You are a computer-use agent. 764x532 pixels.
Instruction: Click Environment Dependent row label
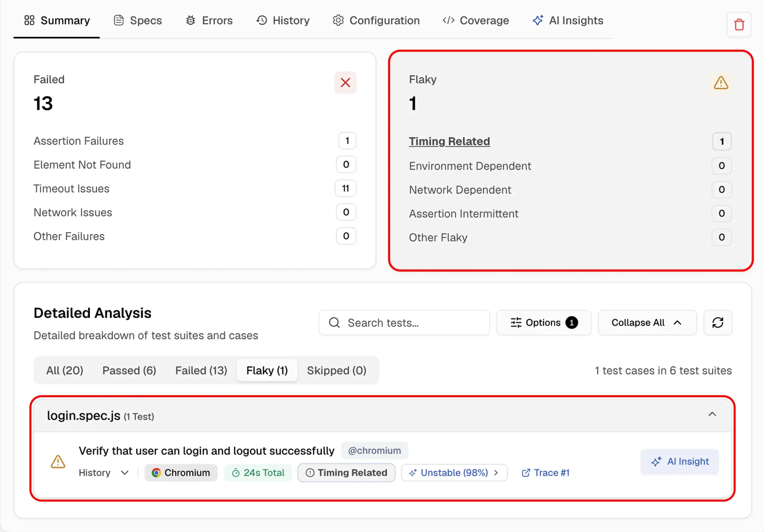(470, 166)
